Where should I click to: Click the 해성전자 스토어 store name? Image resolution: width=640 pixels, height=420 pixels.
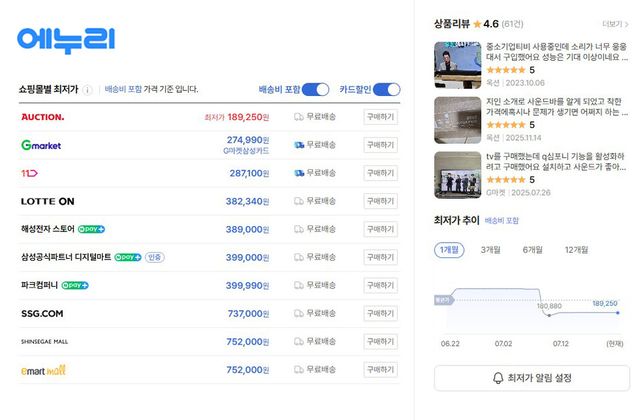[48, 229]
